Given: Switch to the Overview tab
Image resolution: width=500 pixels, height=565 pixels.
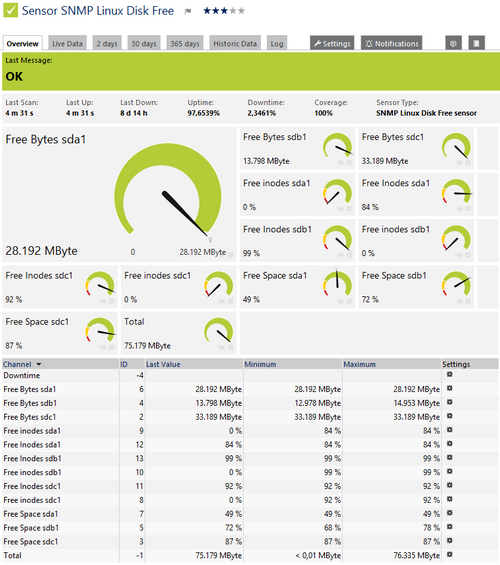Looking at the screenshot, I should 22,44.
